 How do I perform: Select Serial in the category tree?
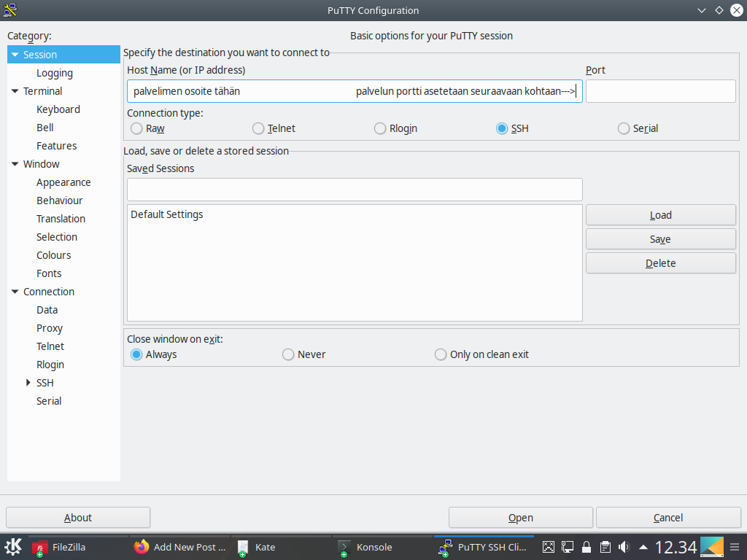coord(49,401)
